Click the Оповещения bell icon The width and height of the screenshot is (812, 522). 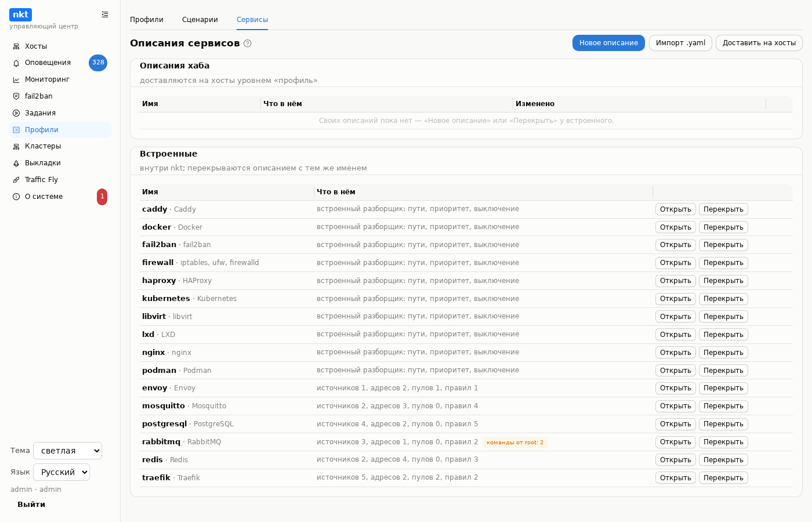16,63
